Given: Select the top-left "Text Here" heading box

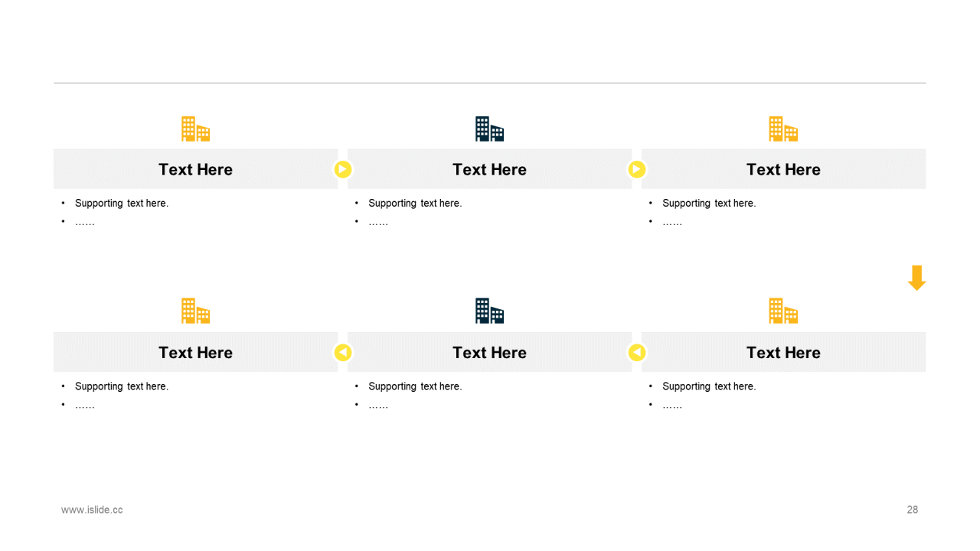Looking at the screenshot, I should coord(195,169).
